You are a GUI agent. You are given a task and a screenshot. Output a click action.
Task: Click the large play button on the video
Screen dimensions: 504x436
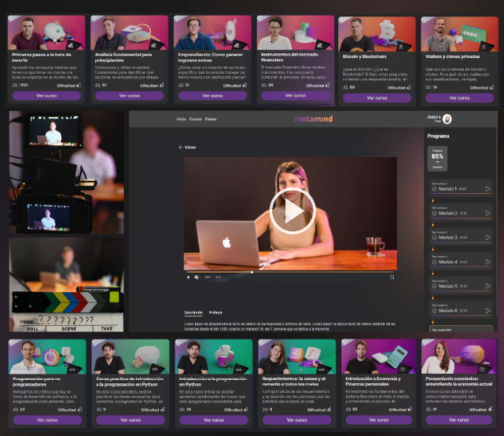[292, 211]
